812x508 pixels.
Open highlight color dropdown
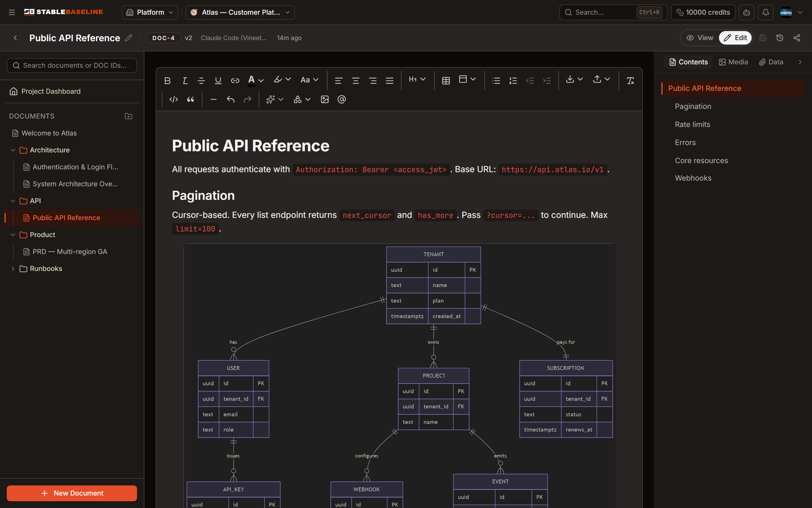pyautogui.click(x=282, y=80)
